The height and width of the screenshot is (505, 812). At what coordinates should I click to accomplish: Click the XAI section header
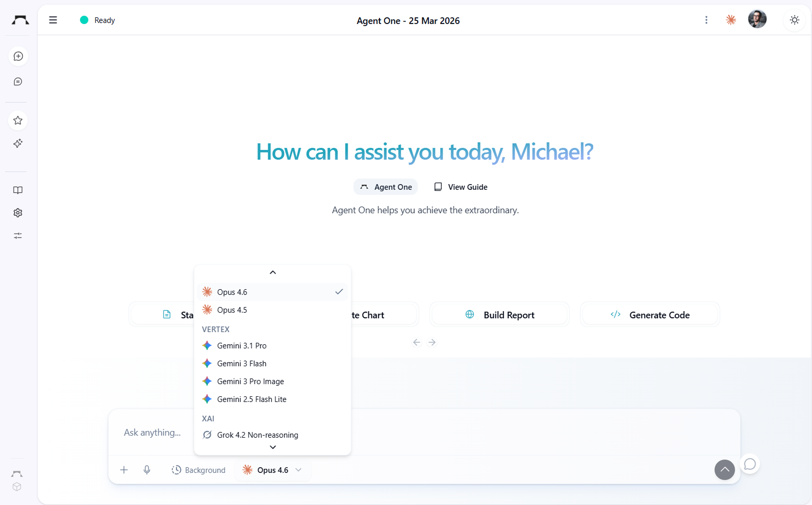[x=208, y=418]
